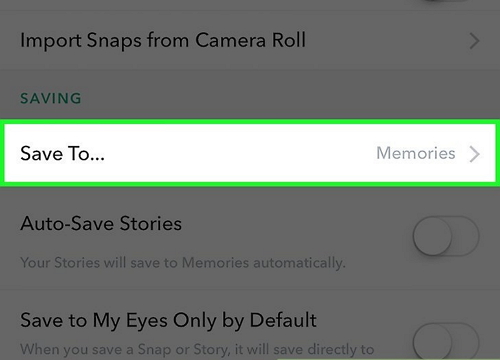This screenshot has width=500, height=360.
Task: Enable Save to My Eyes Only by Default switch
Action: [x=446, y=341]
